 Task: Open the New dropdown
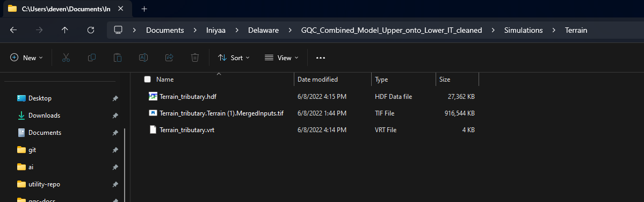click(27, 58)
